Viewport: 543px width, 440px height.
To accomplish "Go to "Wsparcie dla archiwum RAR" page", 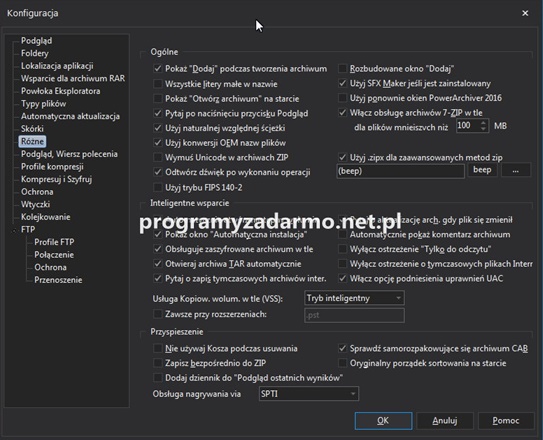I will pos(73,79).
